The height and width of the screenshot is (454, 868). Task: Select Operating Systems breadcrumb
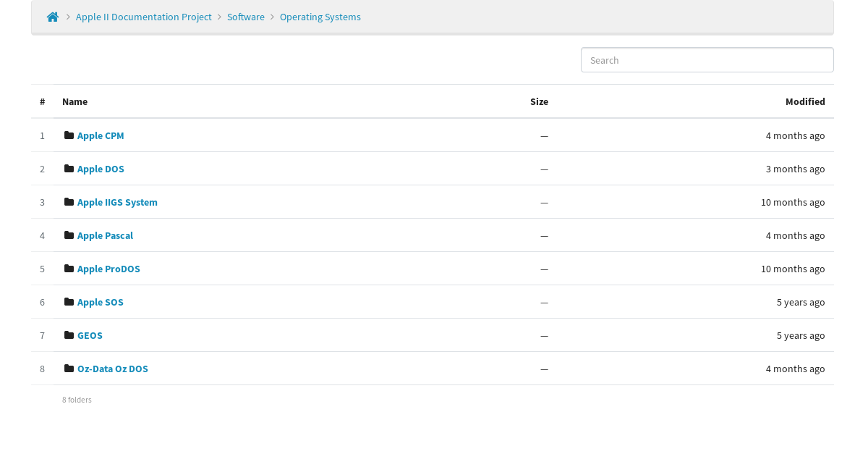coord(320,17)
